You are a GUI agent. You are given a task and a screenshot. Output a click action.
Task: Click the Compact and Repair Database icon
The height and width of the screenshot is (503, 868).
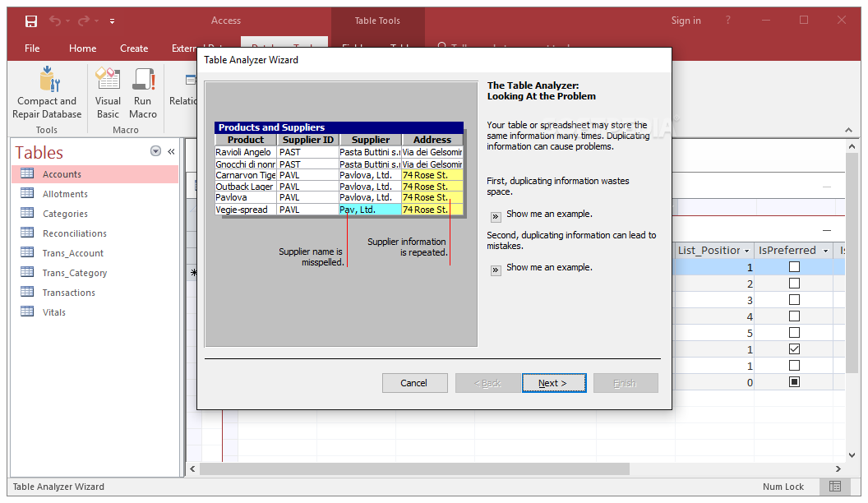tap(48, 79)
